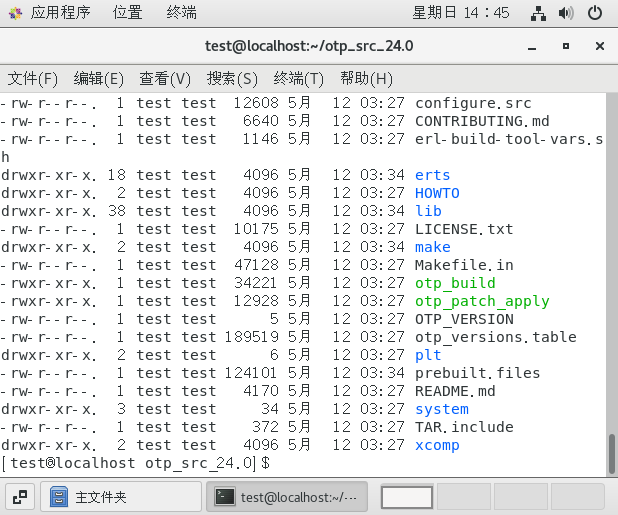This screenshot has width=618, height=515.
Task: Click the system directory name
Action: [442, 409]
